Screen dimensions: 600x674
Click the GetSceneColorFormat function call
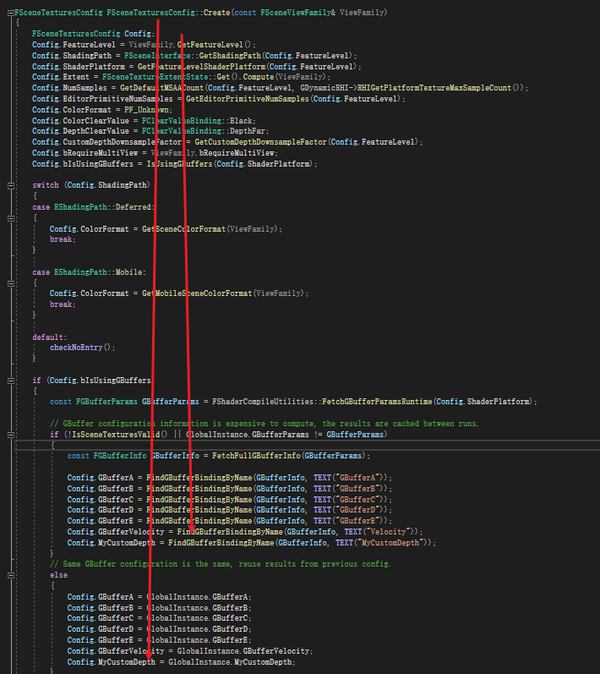tap(184, 229)
